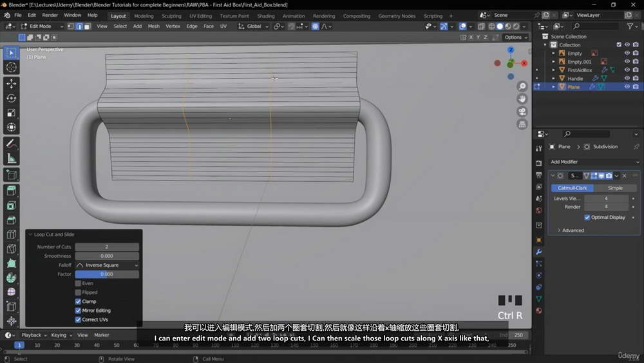The height and width of the screenshot is (363, 644).
Task: Select the Add Cube tool
Action: click(x=11, y=175)
